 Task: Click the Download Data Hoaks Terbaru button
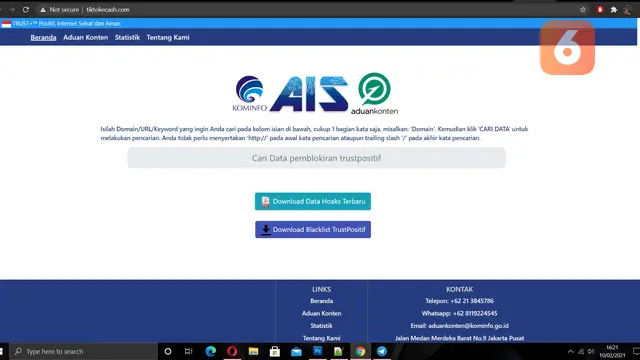pos(313,201)
